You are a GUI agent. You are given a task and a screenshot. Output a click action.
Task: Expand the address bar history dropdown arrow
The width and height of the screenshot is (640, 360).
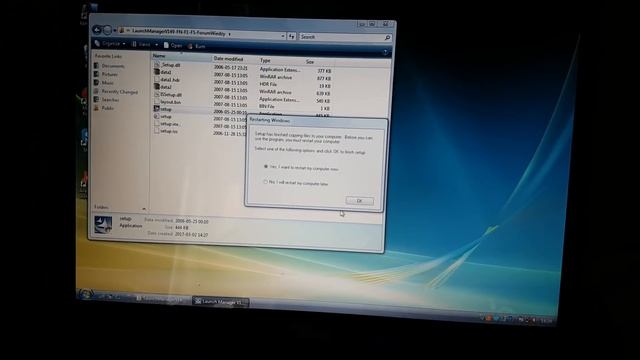pos(283,36)
